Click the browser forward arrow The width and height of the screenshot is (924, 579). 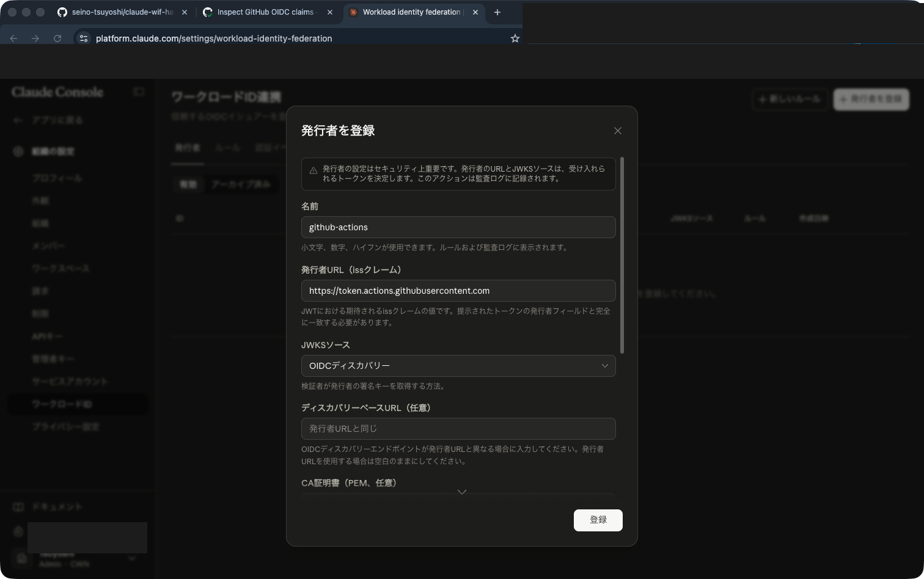pyautogui.click(x=35, y=38)
